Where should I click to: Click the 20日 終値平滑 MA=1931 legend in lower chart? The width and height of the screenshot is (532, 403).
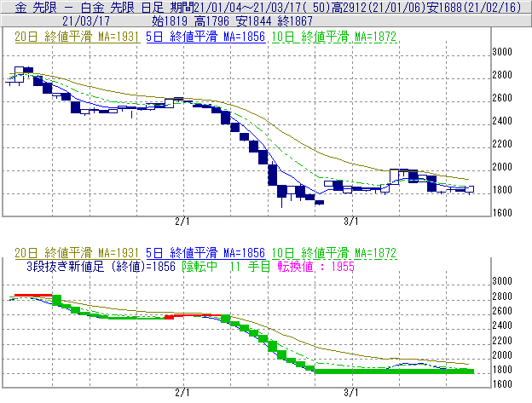77,253
